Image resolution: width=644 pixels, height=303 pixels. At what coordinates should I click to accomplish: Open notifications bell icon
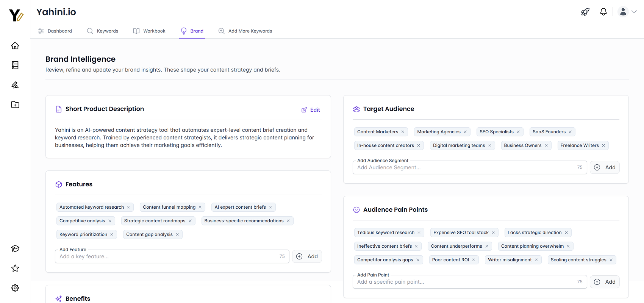coord(603,12)
